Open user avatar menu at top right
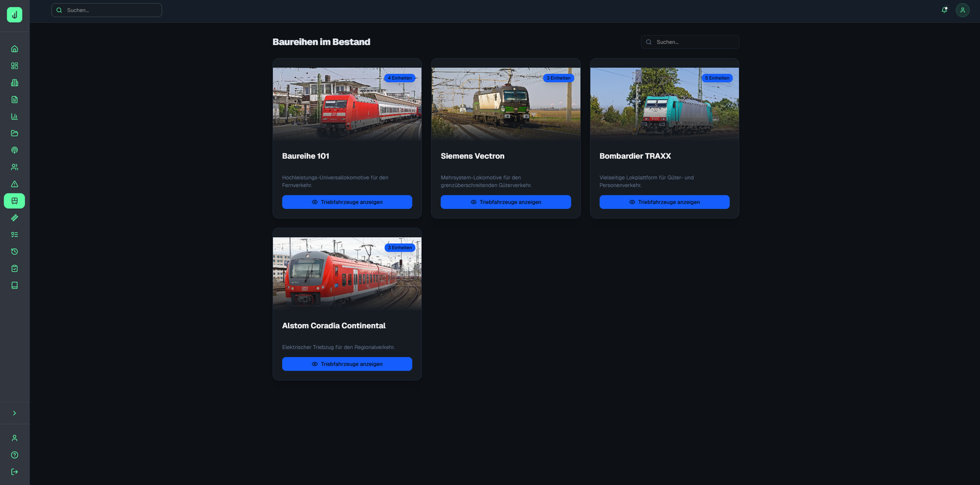Viewport: 980px width, 485px height. pyautogui.click(x=962, y=10)
